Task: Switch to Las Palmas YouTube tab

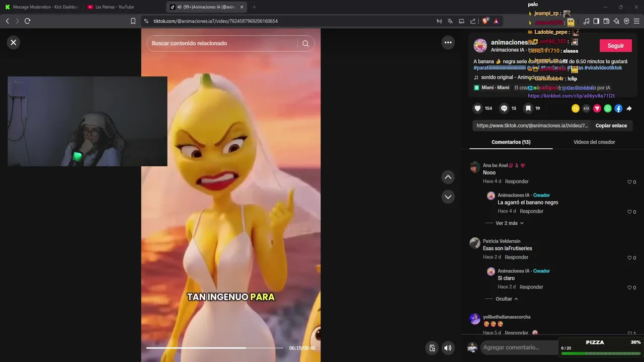Action: pyautogui.click(x=124, y=7)
